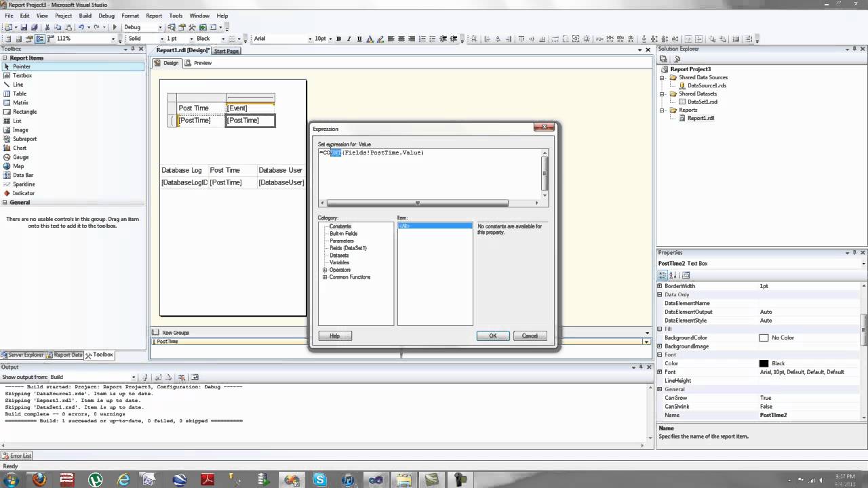Image resolution: width=868 pixels, height=488 pixels.
Task: Switch to the Start Page tab
Action: tap(226, 51)
